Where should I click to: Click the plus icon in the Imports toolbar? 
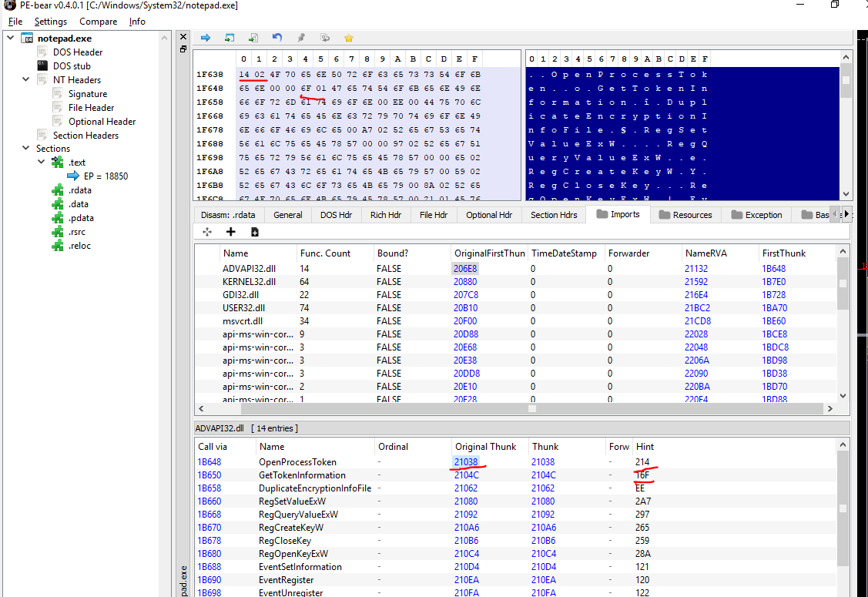[230, 232]
